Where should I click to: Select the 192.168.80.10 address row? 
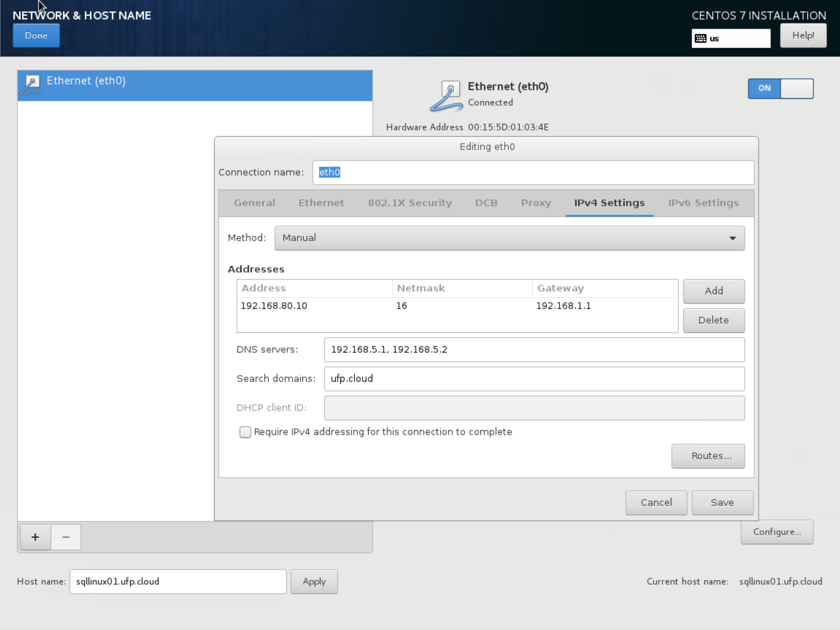274,306
